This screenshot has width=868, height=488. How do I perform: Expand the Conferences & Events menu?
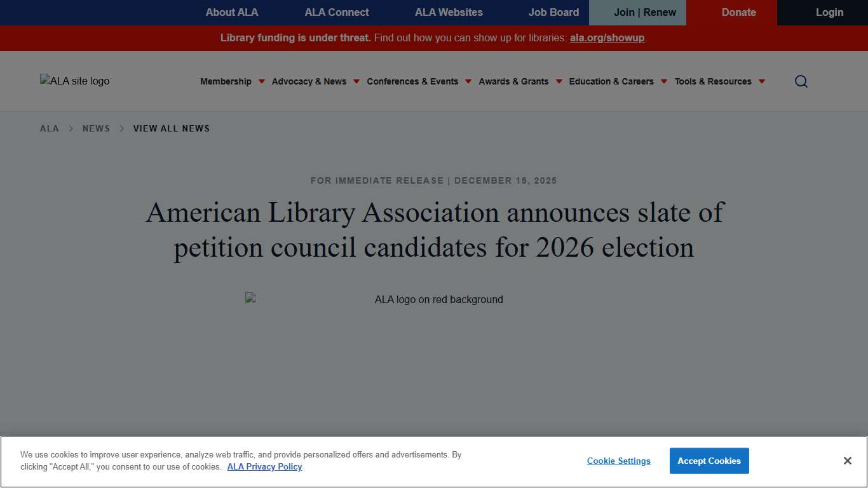[412, 81]
